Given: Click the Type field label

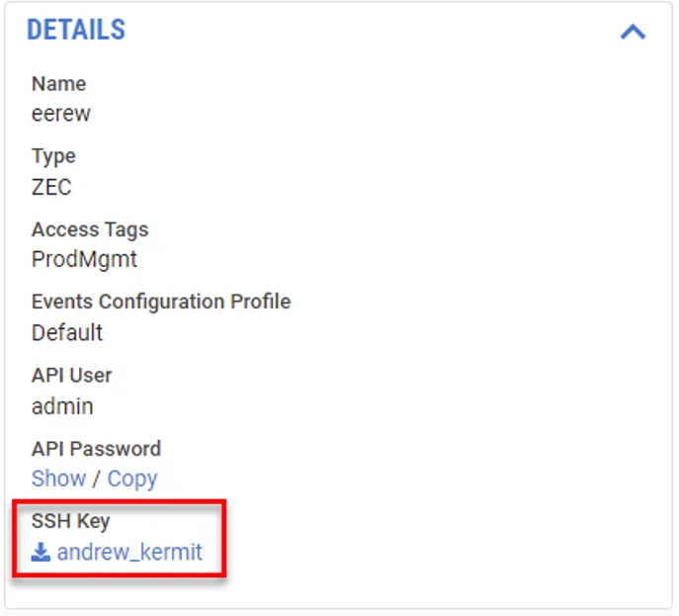Looking at the screenshot, I should pyautogui.click(x=53, y=156).
